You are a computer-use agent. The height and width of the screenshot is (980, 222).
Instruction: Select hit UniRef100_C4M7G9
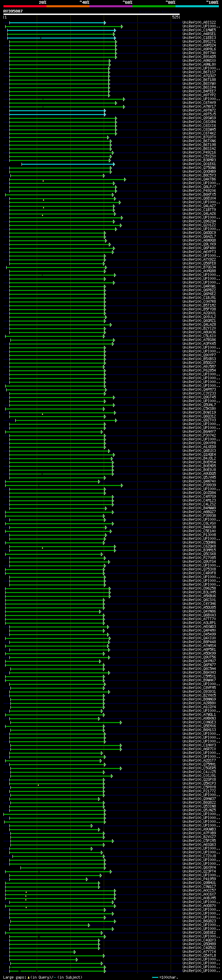point(199,496)
